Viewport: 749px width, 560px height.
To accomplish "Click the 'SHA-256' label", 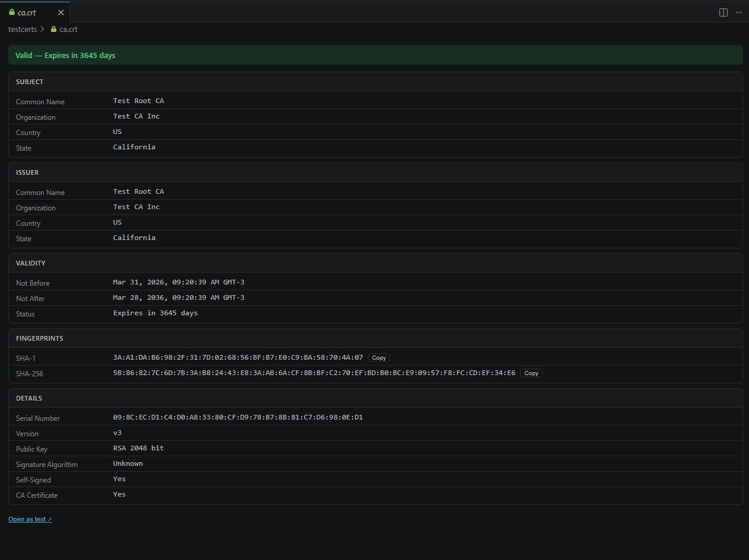I will point(30,374).
